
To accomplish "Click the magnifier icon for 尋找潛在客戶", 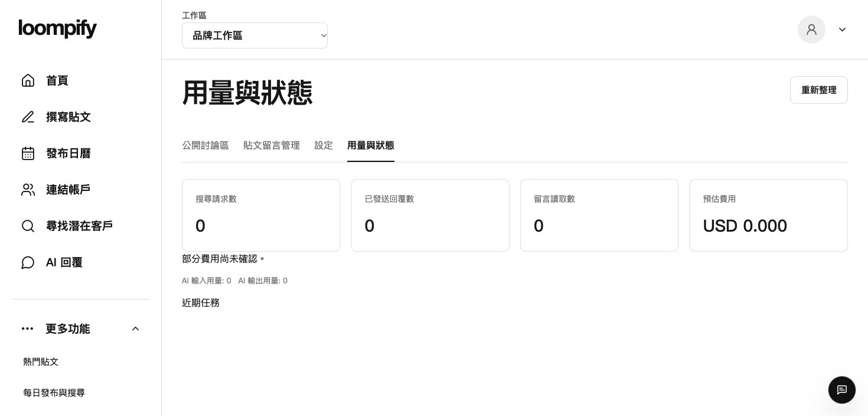I will point(28,226).
